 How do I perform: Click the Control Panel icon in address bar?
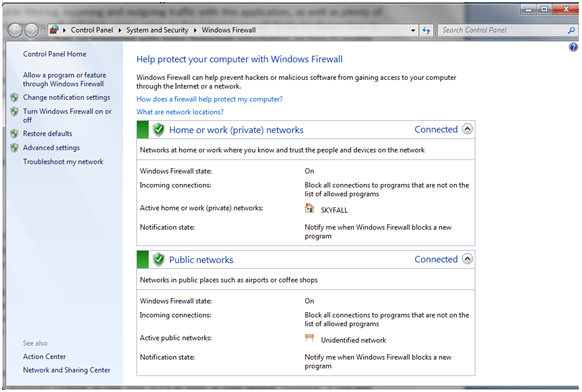coord(54,30)
